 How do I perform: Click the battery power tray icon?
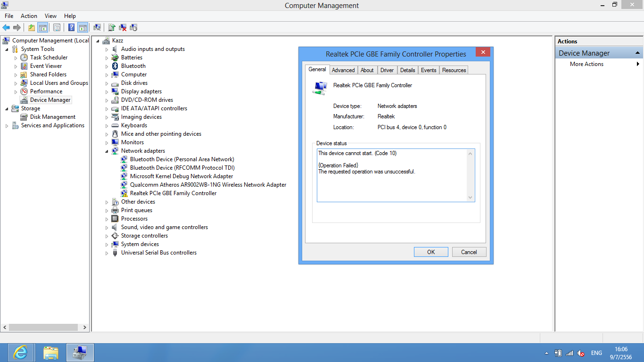(558, 353)
